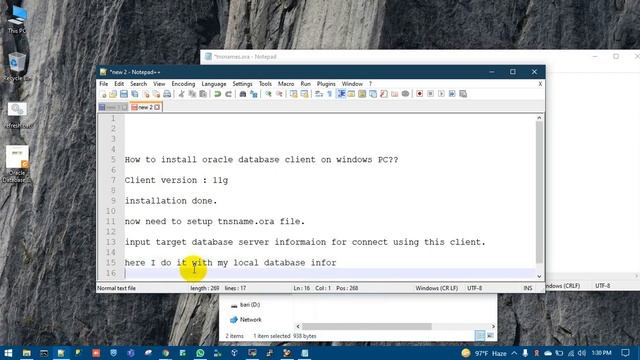
Task: Click the Open file toolbar icon
Action: (x=113, y=94)
